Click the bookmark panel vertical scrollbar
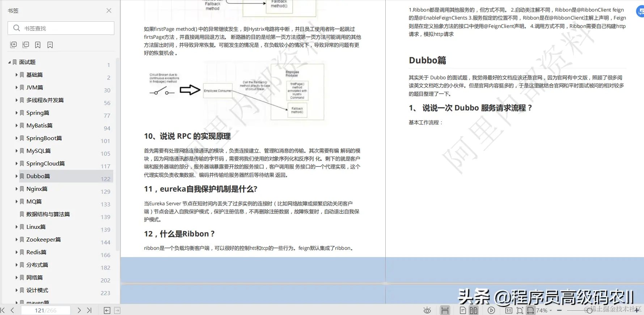Viewport: 644px width, 315px height. pyautogui.click(x=117, y=154)
